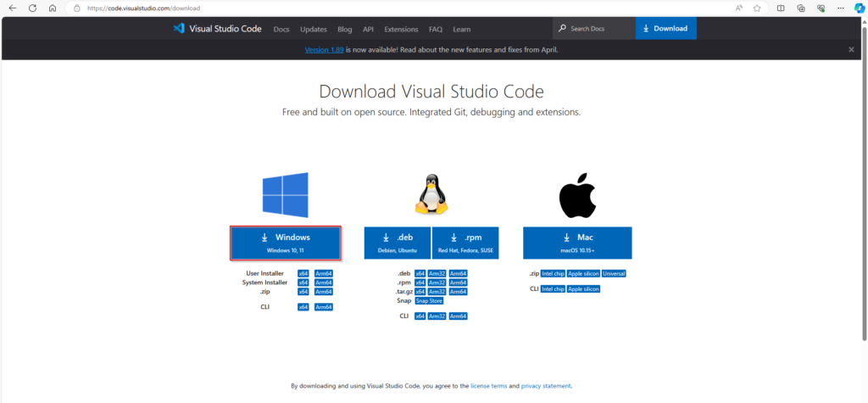Click the big Windows download button

coord(285,243)
